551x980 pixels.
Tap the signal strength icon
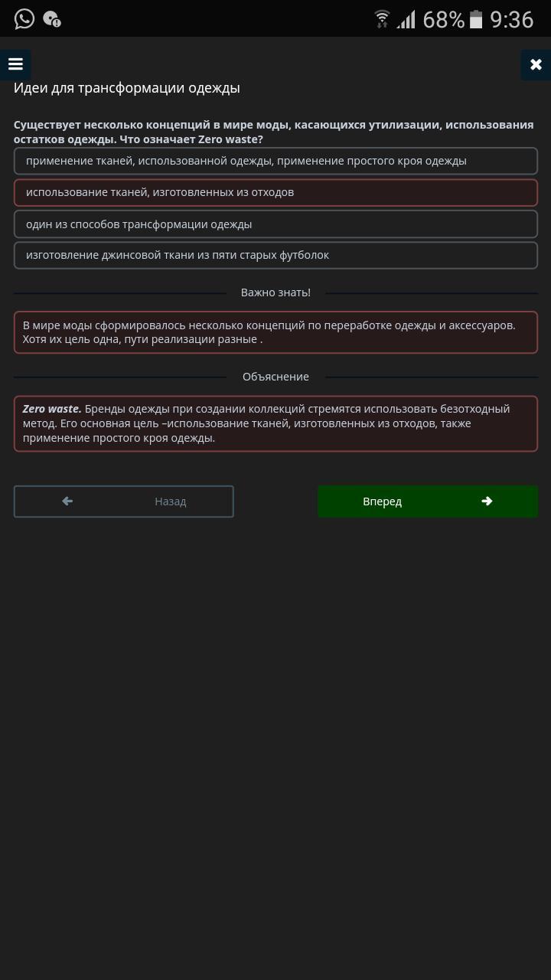pos(406,19)
